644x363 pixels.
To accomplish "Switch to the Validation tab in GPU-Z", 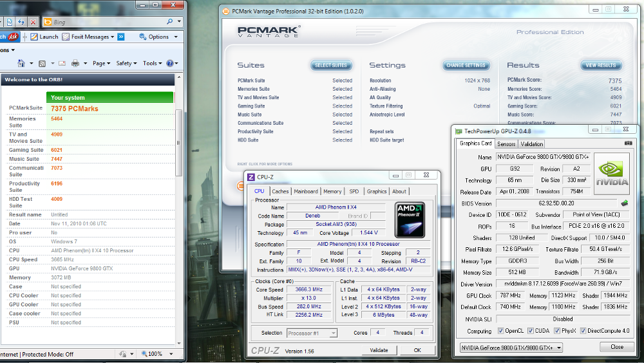I will point(531,144).
